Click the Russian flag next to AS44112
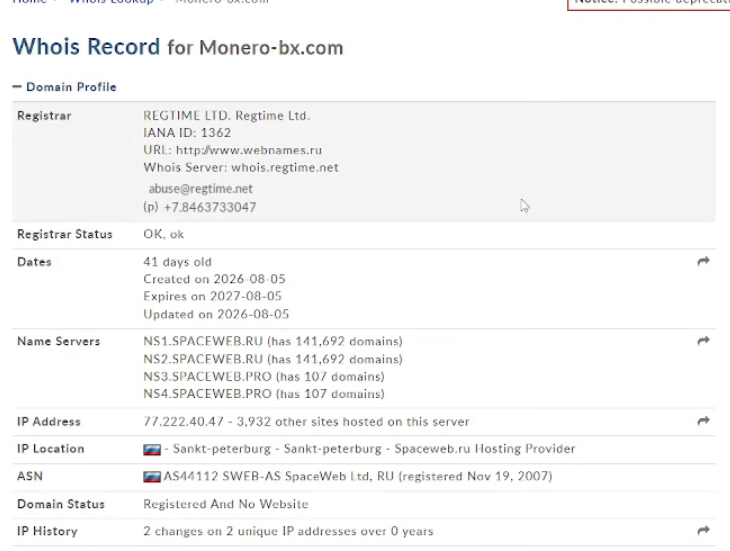 [152, 477]
